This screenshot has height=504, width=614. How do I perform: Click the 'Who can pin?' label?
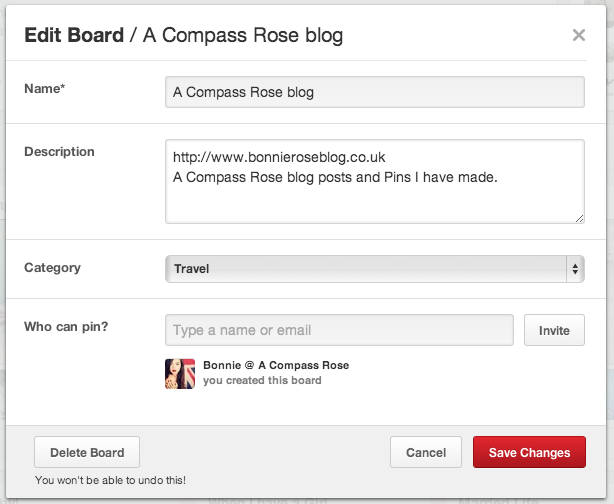coord(66,326)
